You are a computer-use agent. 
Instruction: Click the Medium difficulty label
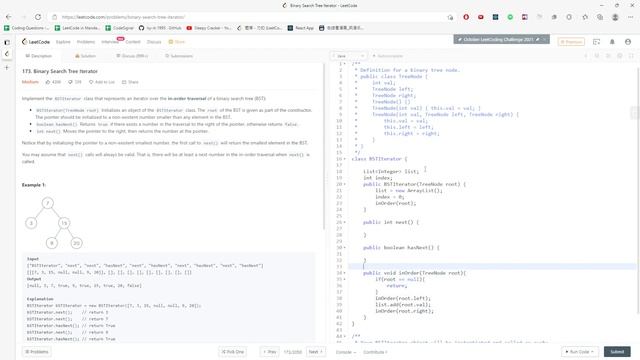tap(30, 82)
